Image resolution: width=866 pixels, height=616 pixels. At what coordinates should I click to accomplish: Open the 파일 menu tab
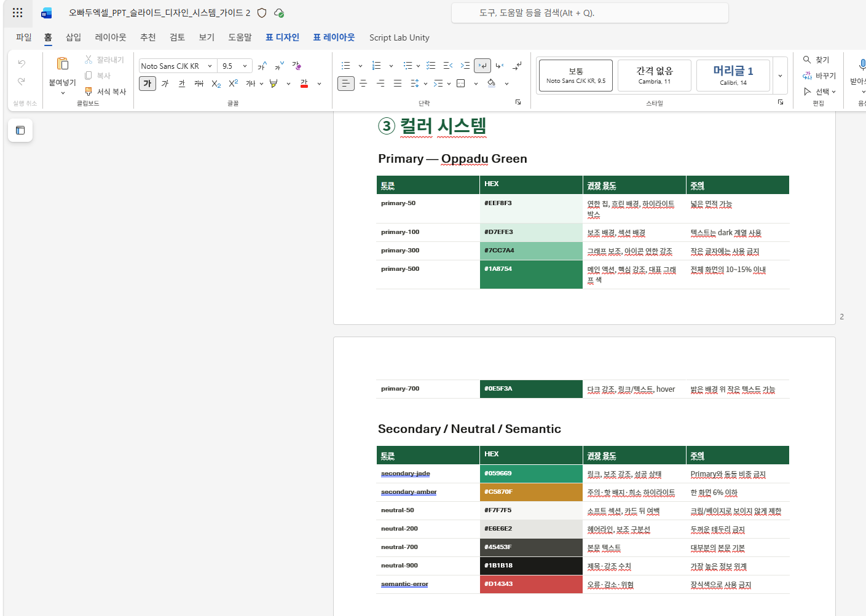pyautogui.click(x=23, y=37)
